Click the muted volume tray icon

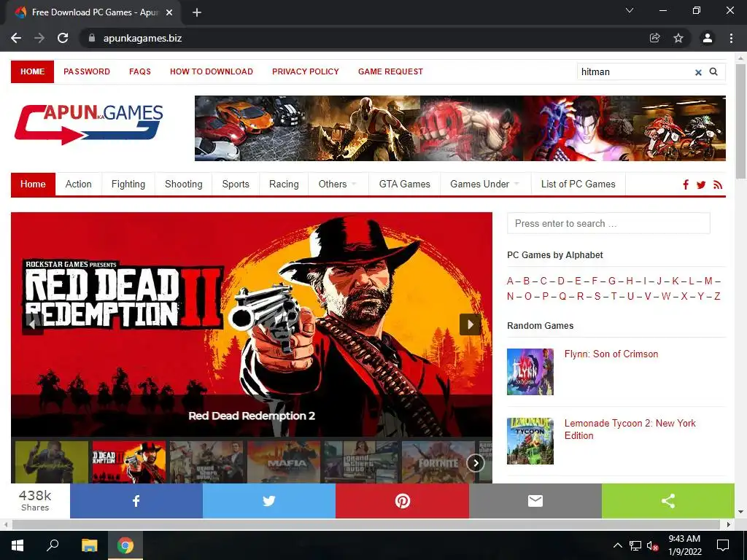[652, 545]
